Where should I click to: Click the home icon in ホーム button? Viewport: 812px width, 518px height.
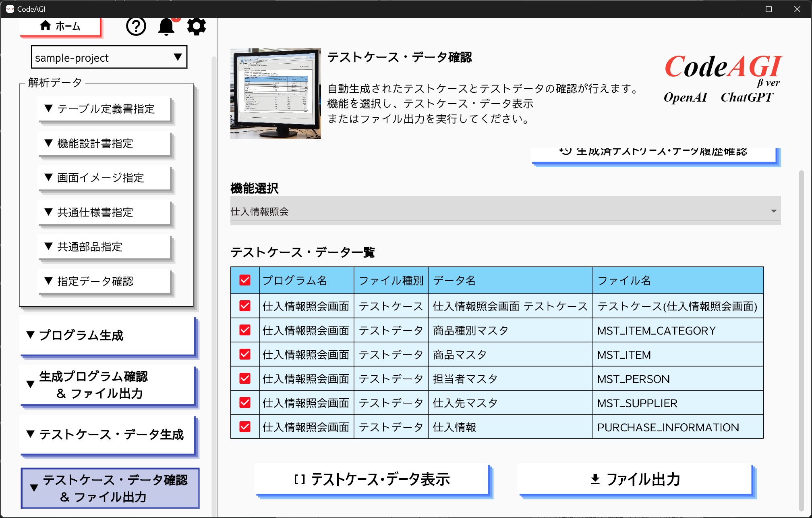click(x=45, y=26)
